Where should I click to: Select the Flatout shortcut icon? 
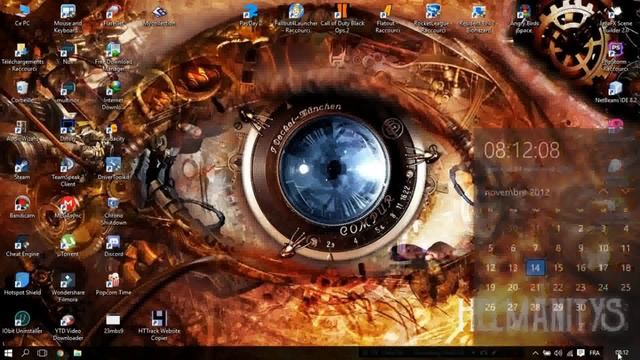[387, 19]
